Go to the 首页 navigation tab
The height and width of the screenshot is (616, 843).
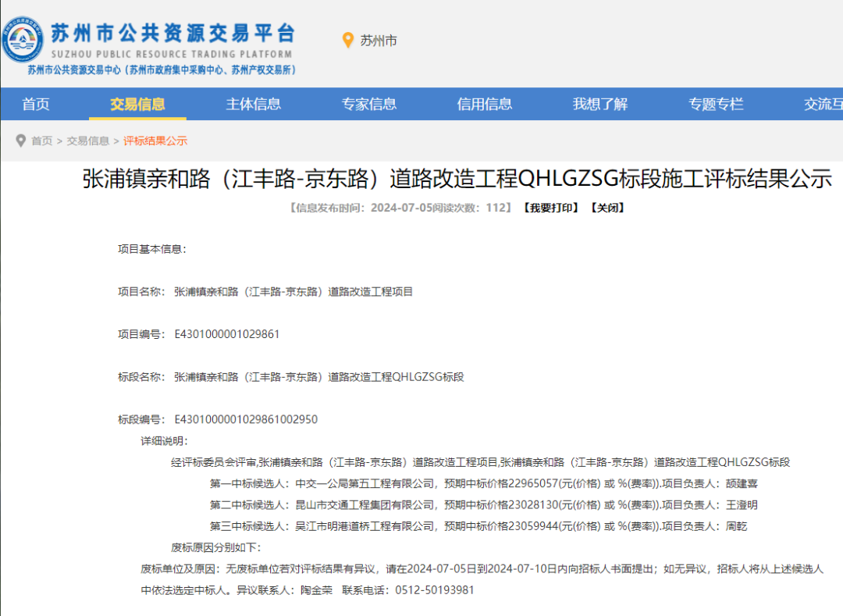[36, 105]
